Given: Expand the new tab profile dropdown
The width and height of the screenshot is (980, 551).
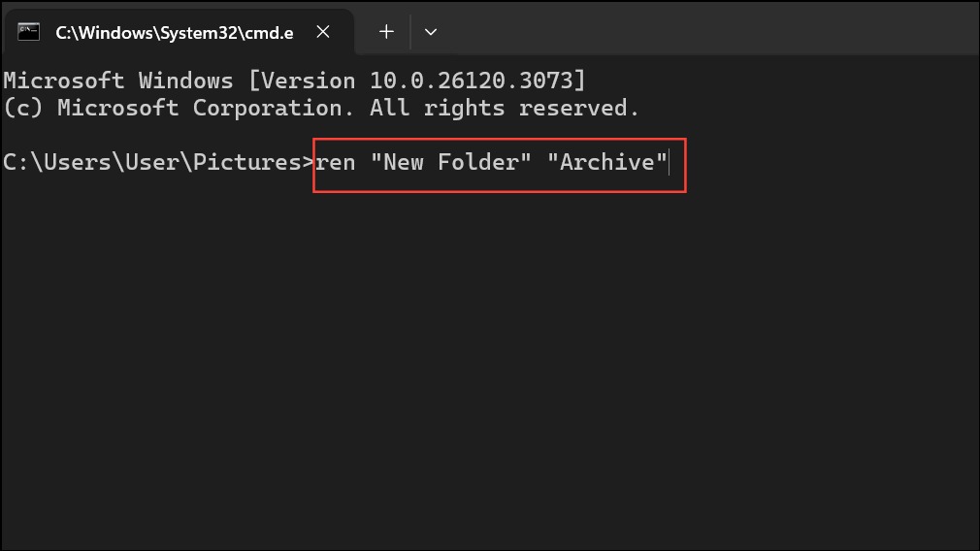Looking at the screenshot, I should coord(431,32).
